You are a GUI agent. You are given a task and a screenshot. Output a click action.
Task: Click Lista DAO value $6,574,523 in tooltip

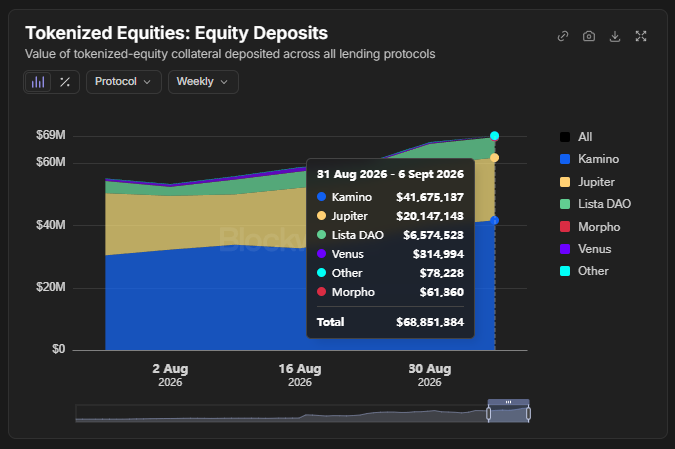tap(433, 235)
